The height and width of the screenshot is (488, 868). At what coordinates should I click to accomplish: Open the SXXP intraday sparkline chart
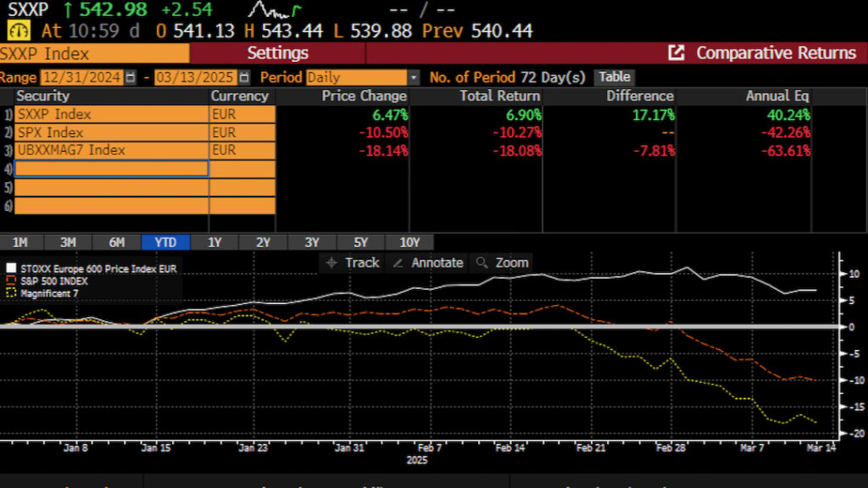(x=274, y=9)
